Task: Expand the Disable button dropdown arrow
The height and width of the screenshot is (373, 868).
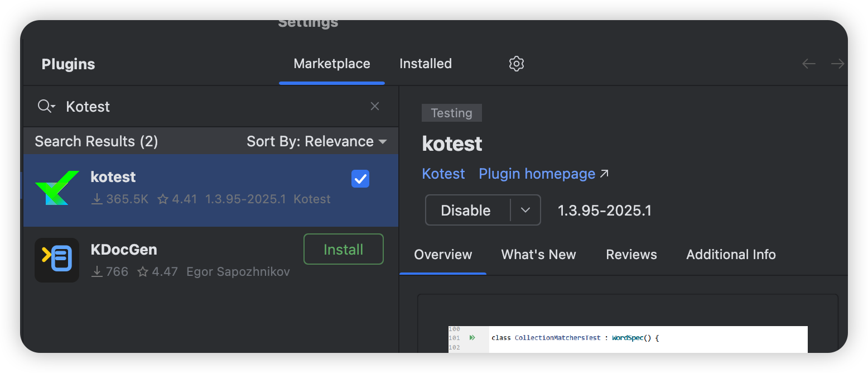Action: pyautogui.click(x=525, y=210)
